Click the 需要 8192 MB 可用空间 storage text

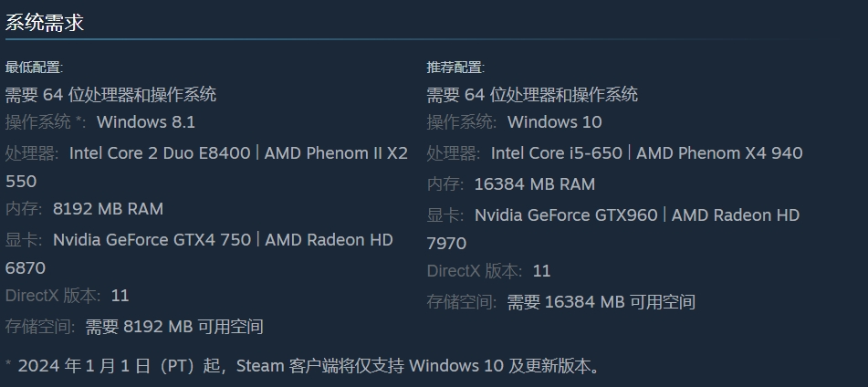174,327
